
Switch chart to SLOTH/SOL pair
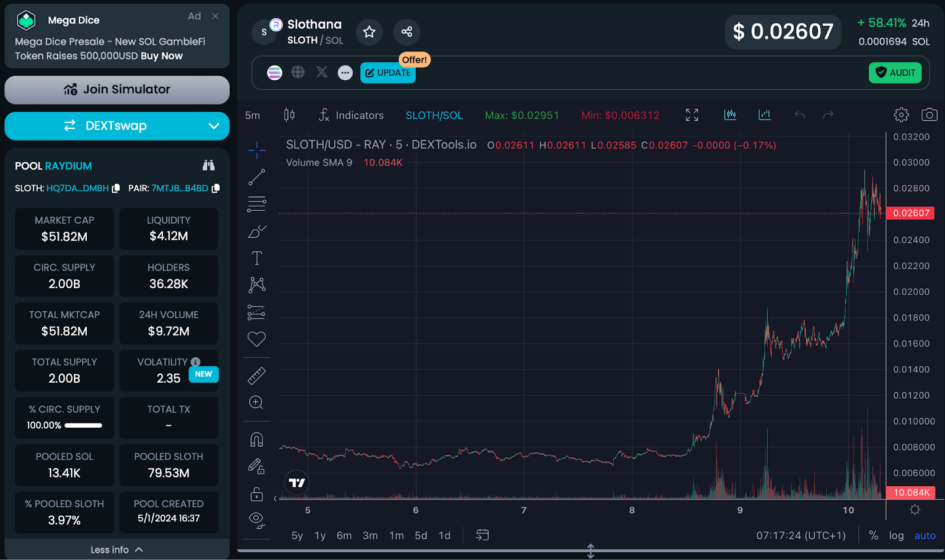(434, 115)
